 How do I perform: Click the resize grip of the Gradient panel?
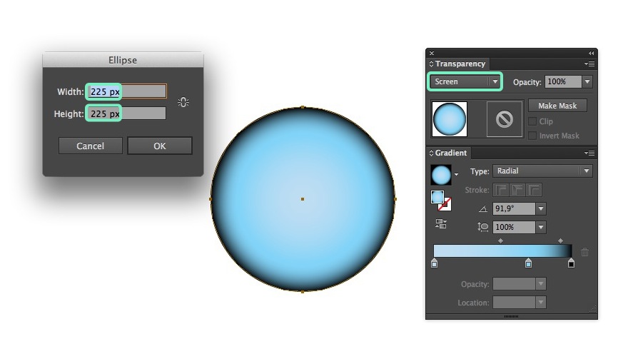pos(592,309)
